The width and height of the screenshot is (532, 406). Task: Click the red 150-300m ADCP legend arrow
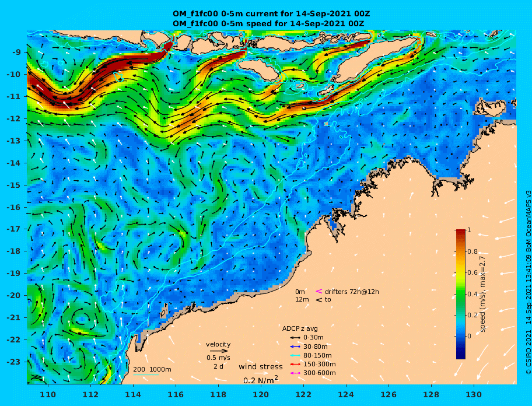pos(295,364)
